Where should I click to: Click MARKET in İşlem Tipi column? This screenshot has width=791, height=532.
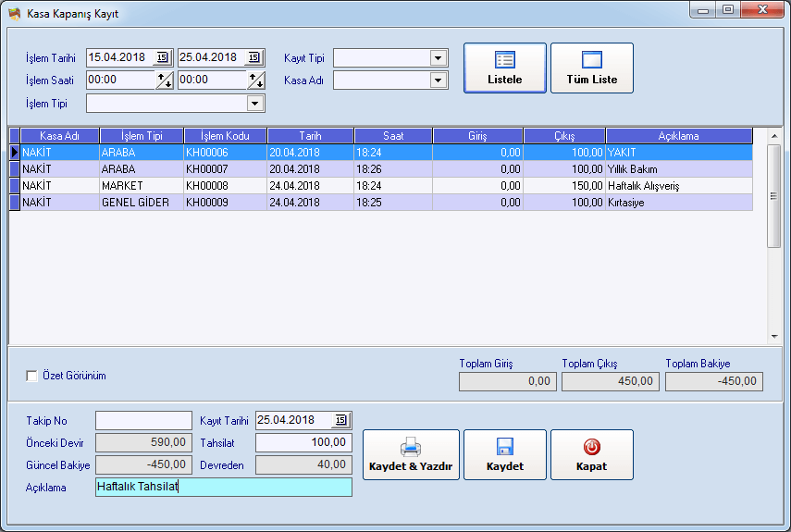coord(142,186)
